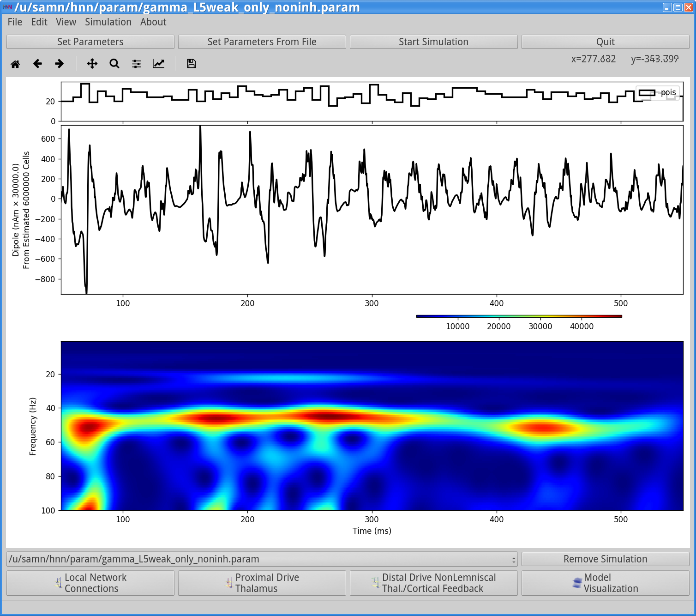Open the View menu
Image resolution: width=696 pixels, height=616 pixels.
point(66,22)
